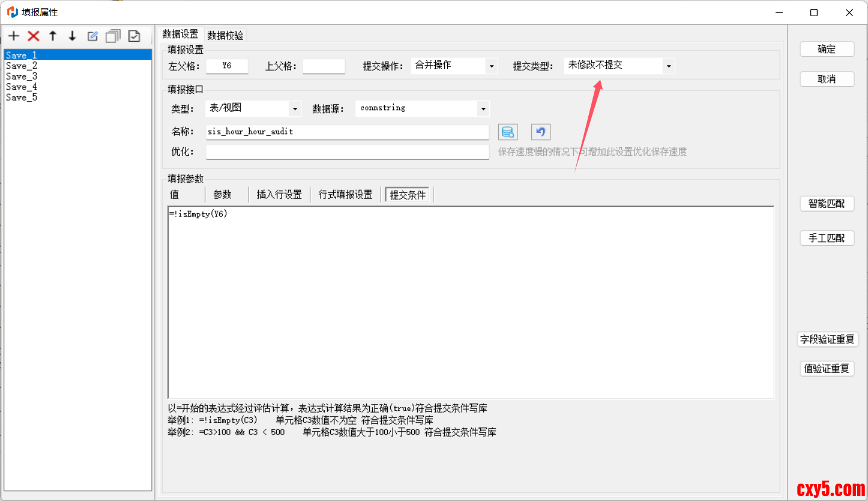The width and height of the screenshot is (868, 501).
Task: Expand the 数据源 connstring dropdown
Action: pos(483,109)
